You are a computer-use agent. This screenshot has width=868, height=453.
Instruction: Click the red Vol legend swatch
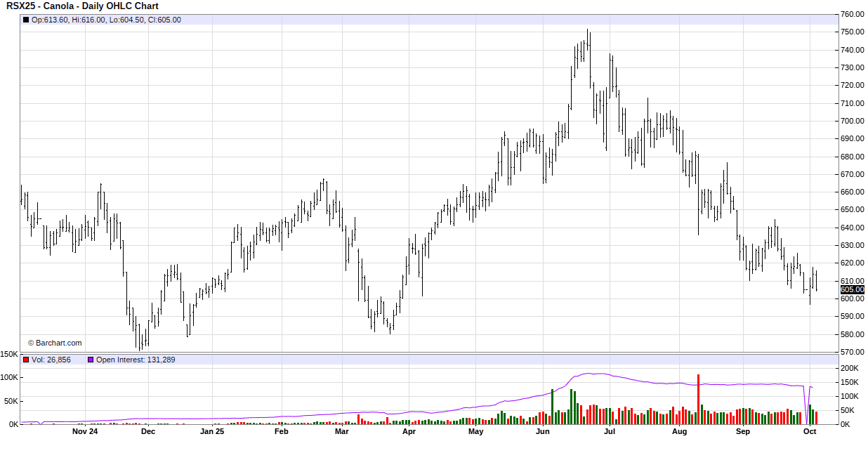(26, 360)
